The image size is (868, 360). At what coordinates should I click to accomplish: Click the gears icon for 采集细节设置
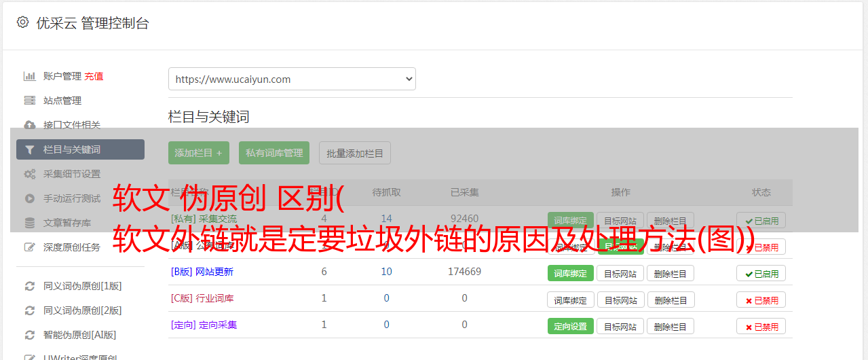pyautogui.click(x=30, y=174)
